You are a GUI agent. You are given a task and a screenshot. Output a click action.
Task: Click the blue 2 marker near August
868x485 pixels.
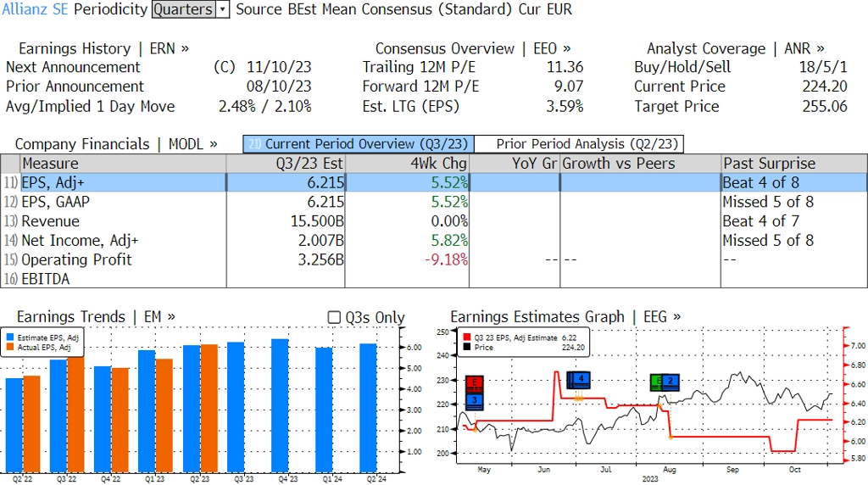click(x=670, y=382)
